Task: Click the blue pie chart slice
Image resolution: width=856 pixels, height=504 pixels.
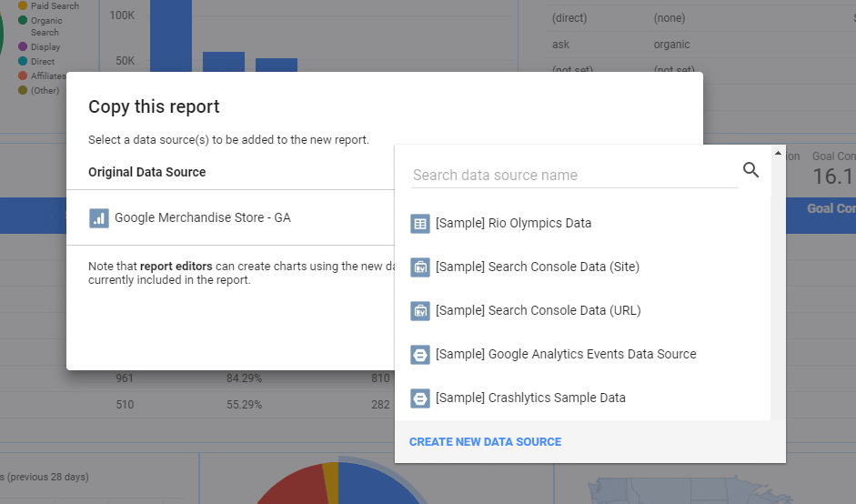Action: [x=377, y=486]
